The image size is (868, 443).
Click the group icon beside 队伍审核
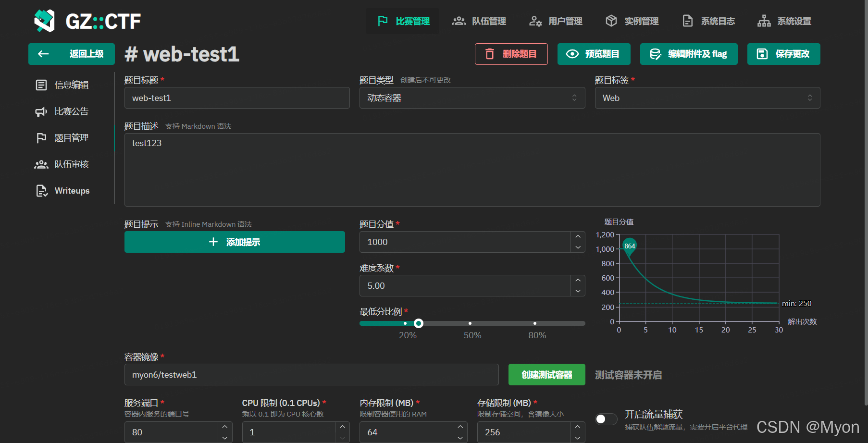(x=41, y=164)
